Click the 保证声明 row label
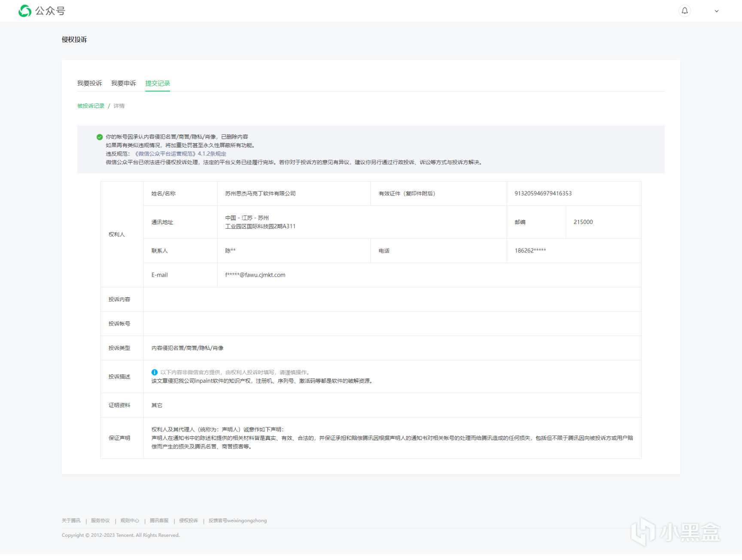 click(x=119, y=438)
